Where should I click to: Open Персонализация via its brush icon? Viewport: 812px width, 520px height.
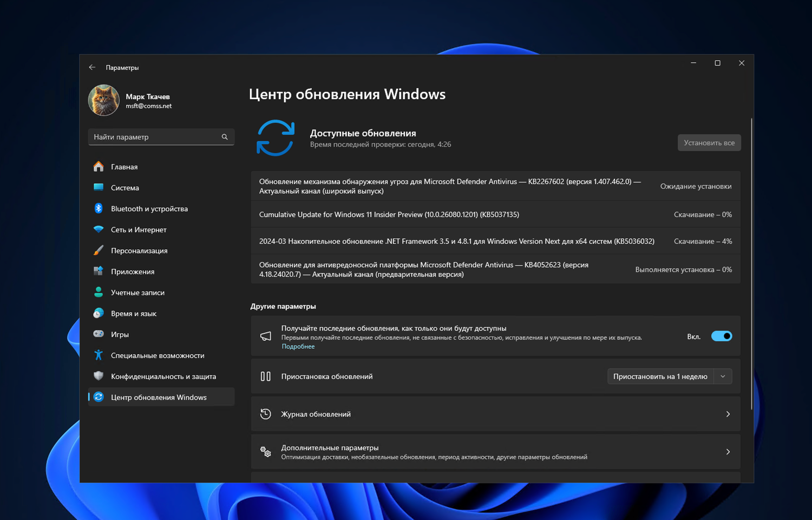99,250
